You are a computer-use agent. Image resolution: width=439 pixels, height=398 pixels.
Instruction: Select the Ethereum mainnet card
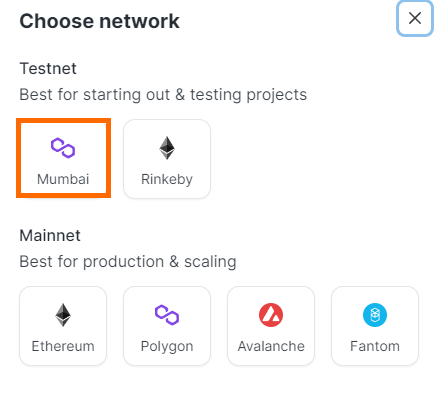point(63,326)
